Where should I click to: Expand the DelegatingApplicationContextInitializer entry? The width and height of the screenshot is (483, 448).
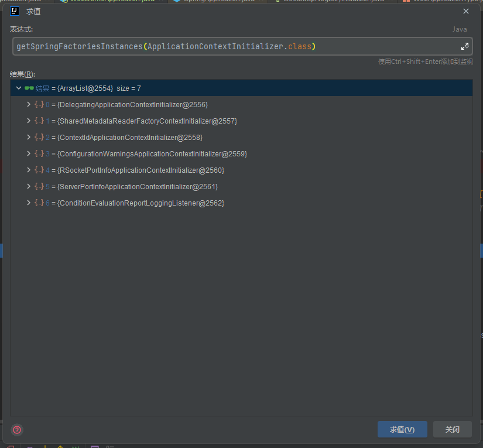29,104
